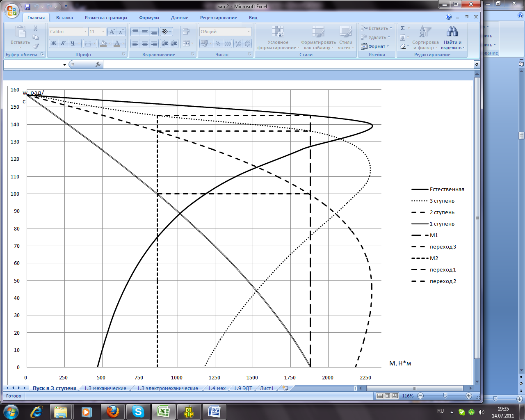Toggle align text right

point(154,43)
